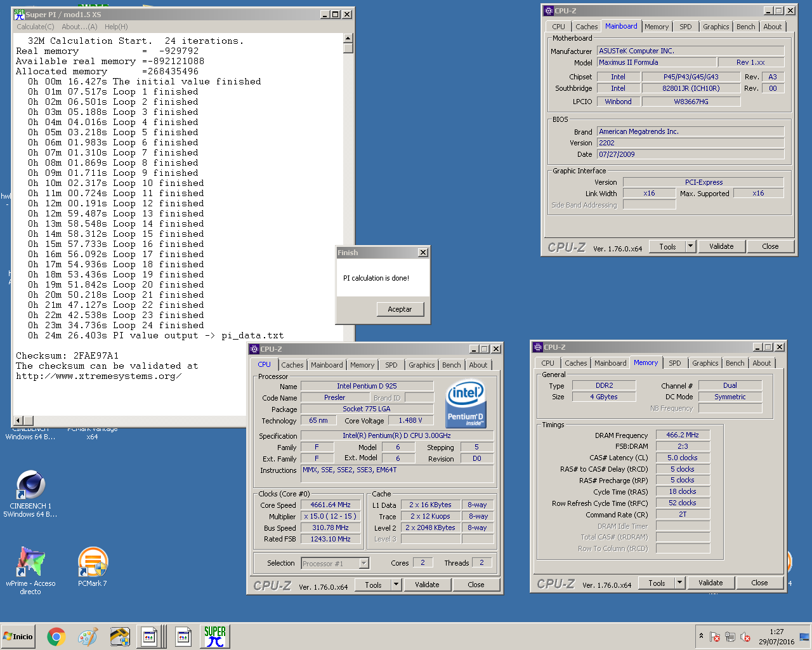Open the grouped CPU-Z taskbar button
Viewport: 812px width, 650px height.
click(152, 637)
